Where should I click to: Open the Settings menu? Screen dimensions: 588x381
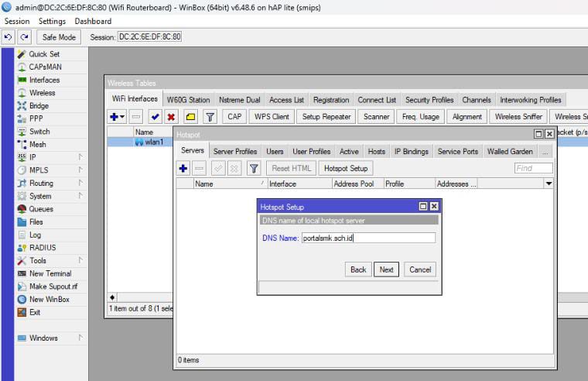coord(52,22)
